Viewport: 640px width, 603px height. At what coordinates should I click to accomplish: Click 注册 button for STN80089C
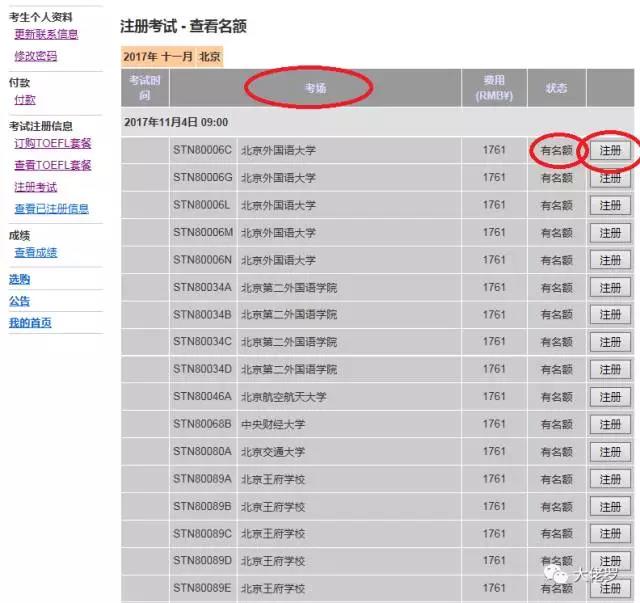pyautogui.click(x=610, y=534)
